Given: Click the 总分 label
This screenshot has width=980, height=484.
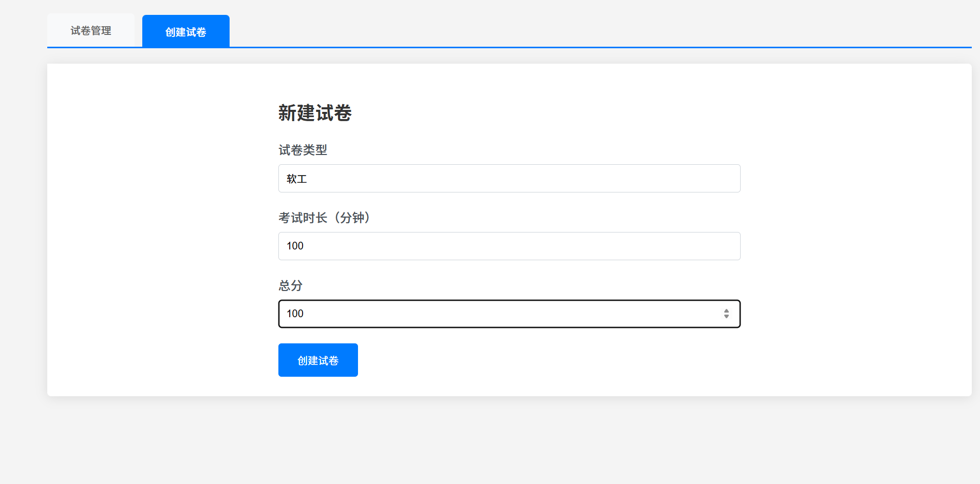Looking at the screenshot, I should 291,285.
